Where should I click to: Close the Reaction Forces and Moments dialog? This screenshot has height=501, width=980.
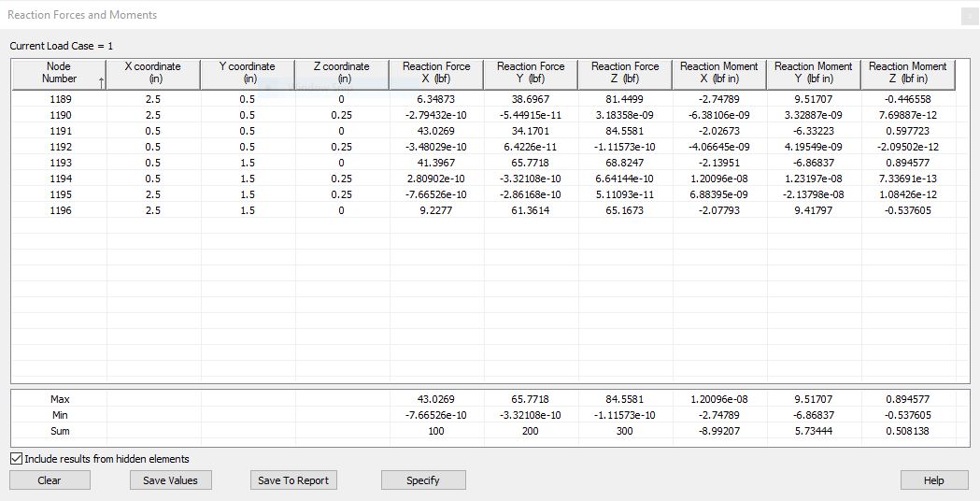(x=967, y=16)
